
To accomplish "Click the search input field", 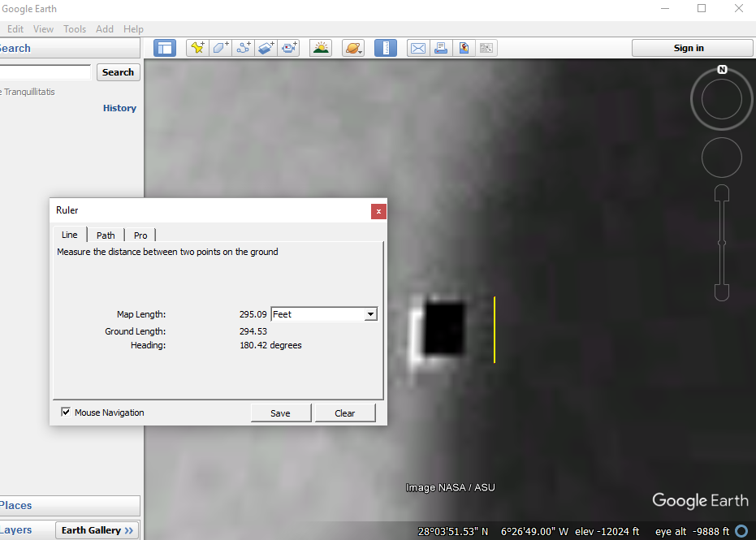I will [x=45, y=72].
